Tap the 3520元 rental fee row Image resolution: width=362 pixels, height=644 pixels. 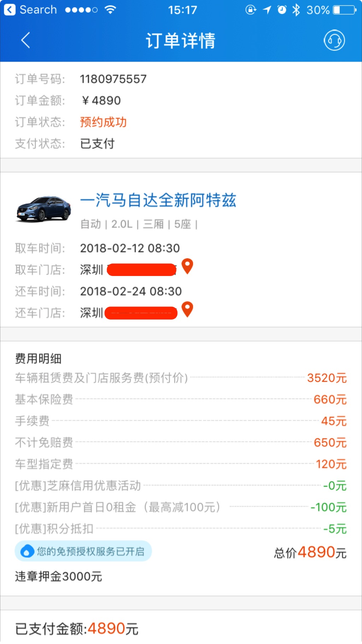181,378
